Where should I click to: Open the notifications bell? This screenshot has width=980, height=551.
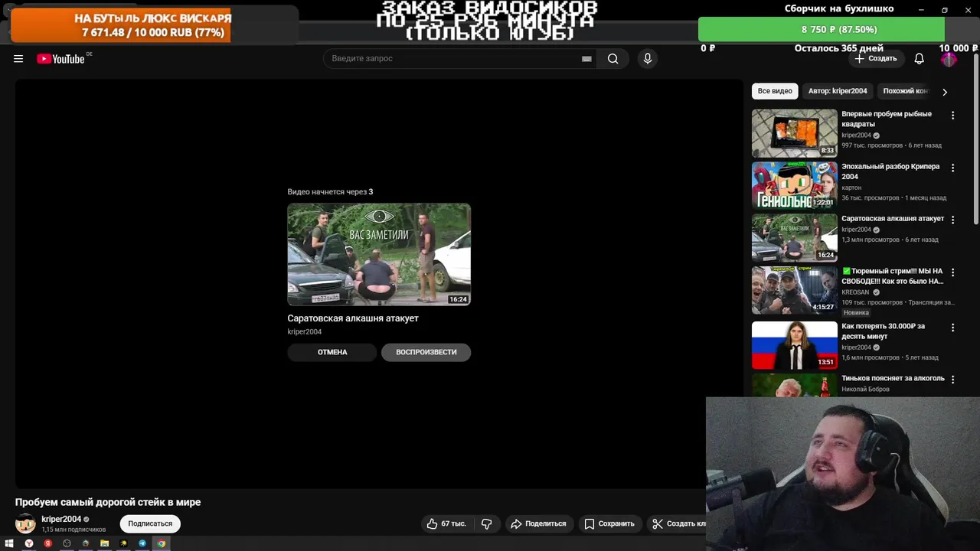click(919, 59)
